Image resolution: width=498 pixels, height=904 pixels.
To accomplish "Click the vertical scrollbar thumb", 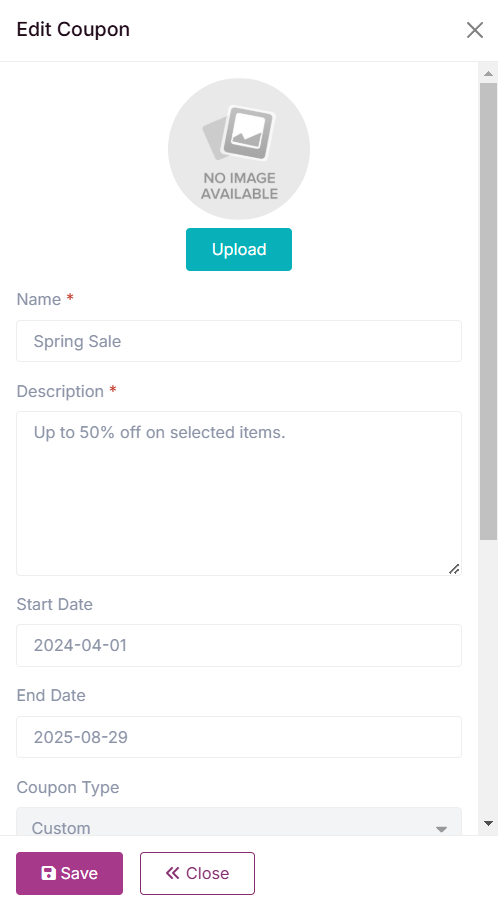I will tap(488, 311).
